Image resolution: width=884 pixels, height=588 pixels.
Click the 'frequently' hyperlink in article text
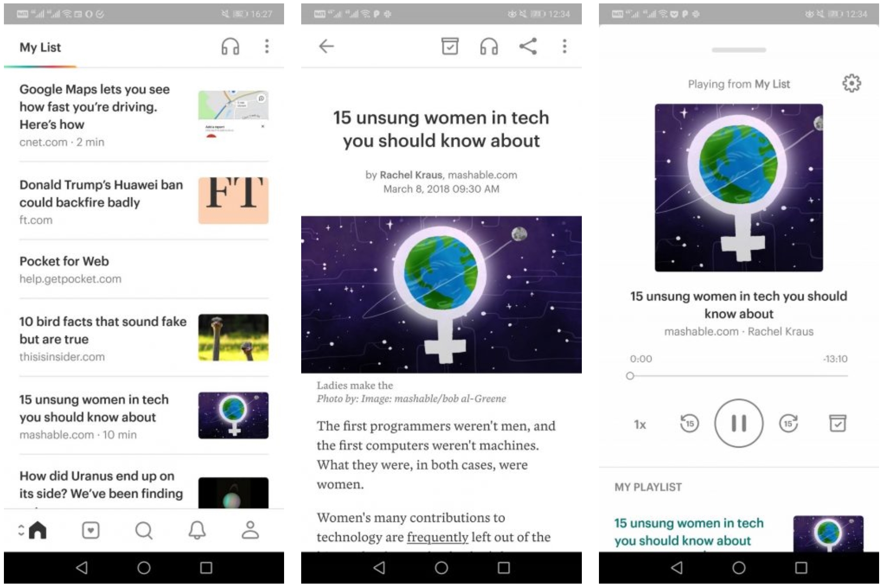tap(438, 537)
